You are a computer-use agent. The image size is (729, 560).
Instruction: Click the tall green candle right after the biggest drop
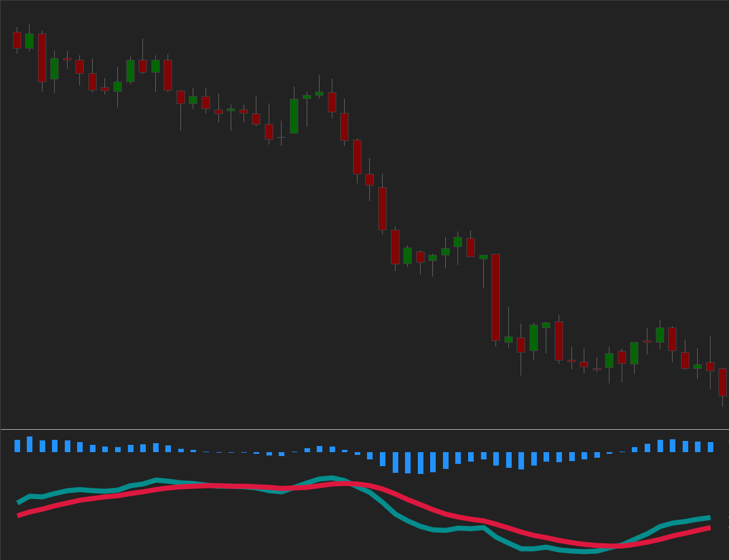click(533, 338)
